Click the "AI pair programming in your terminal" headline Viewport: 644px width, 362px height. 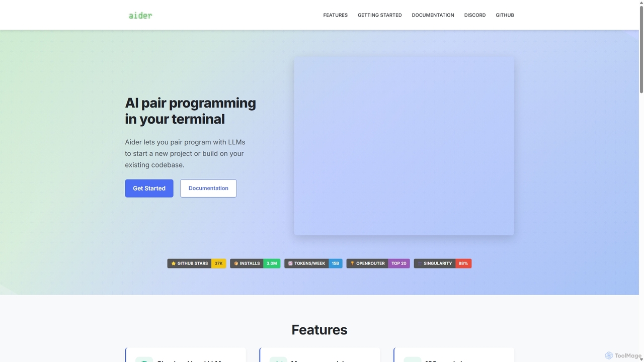[x=191, y=111]
